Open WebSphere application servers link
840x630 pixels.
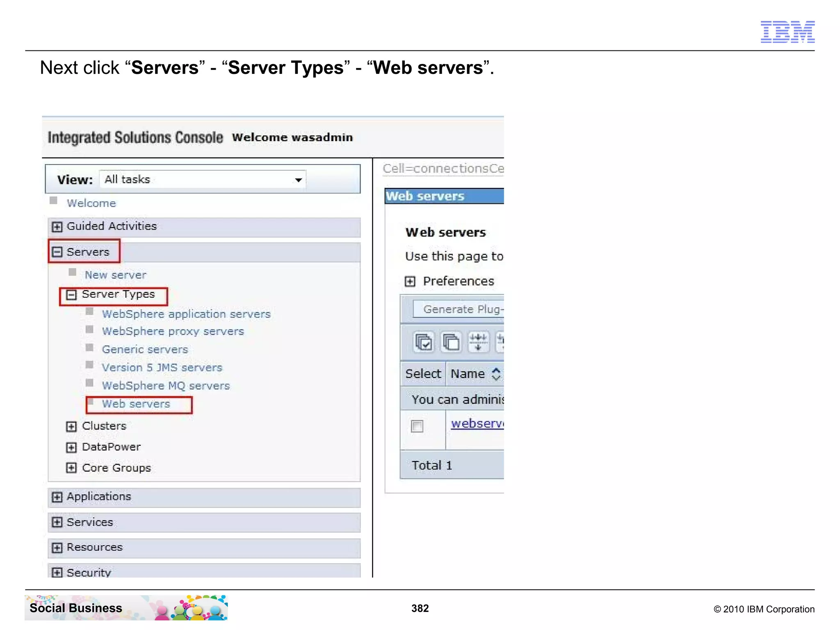coord(186,314)
